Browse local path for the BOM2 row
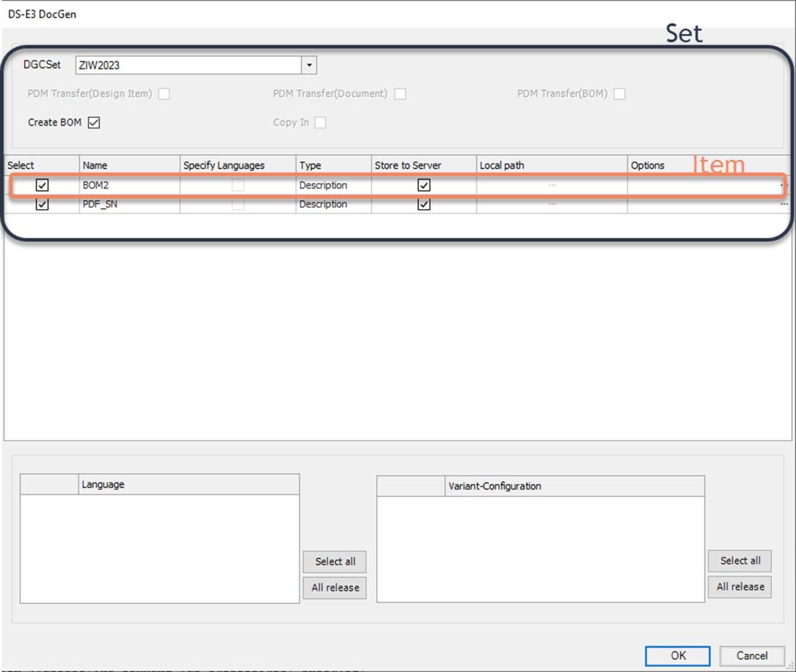Image resolution: width=796 pixels, height=672 pixels. coord(553,186)
